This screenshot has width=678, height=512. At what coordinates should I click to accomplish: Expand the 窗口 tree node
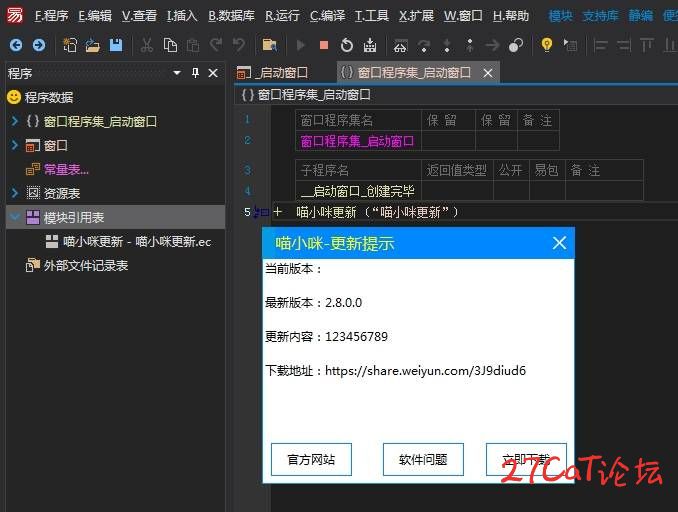point(15,144)
